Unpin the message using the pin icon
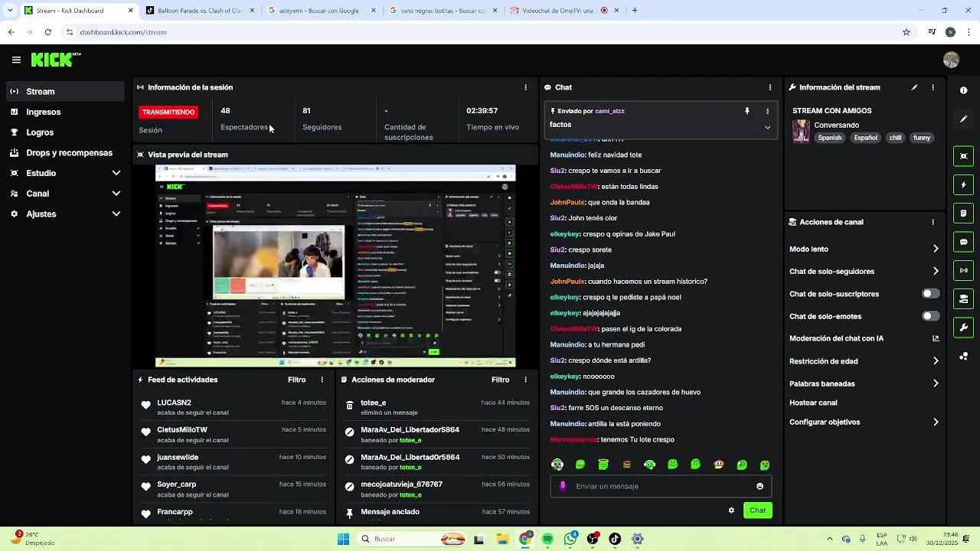Viewport: 980px width, 551px height. (x=747, y=111)
